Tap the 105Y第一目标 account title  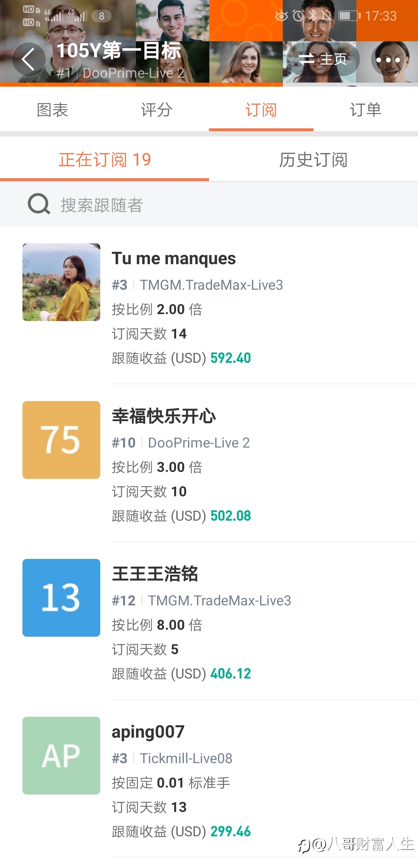119,51
